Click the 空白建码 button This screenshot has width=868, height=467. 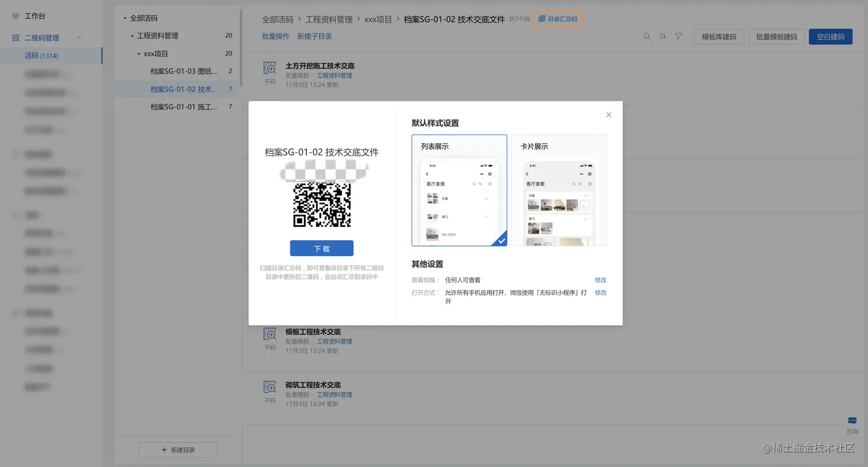830,37
